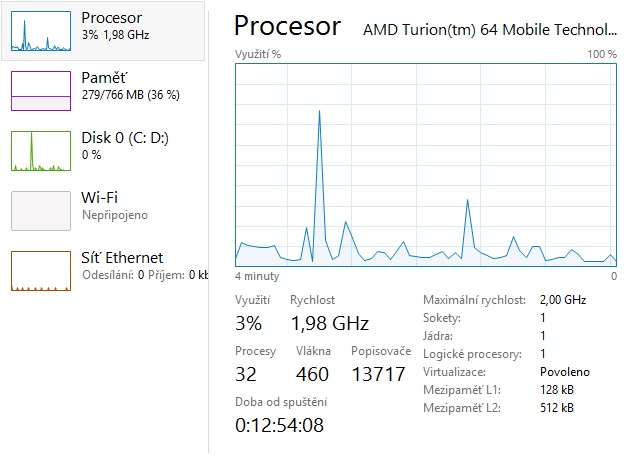Click the Virtualizace Povoleno value

point(564,371)
